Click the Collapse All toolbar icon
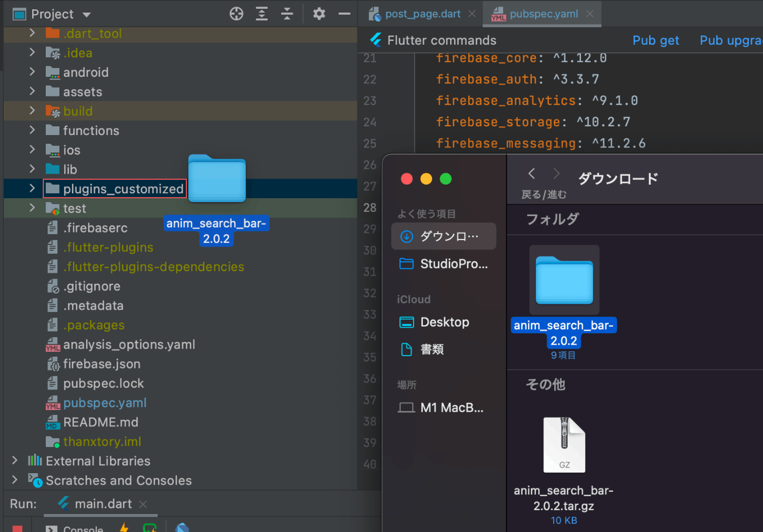 click(x=287, y=14)
